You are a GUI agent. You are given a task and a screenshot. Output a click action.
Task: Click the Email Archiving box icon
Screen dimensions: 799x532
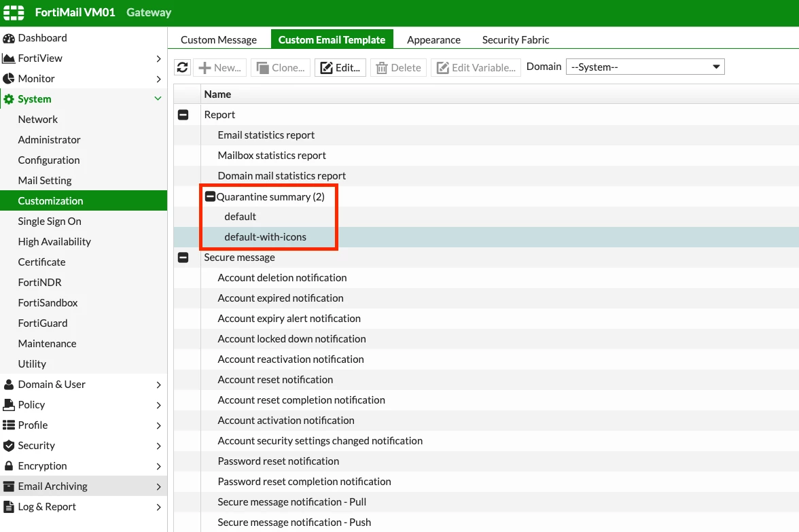9,486
